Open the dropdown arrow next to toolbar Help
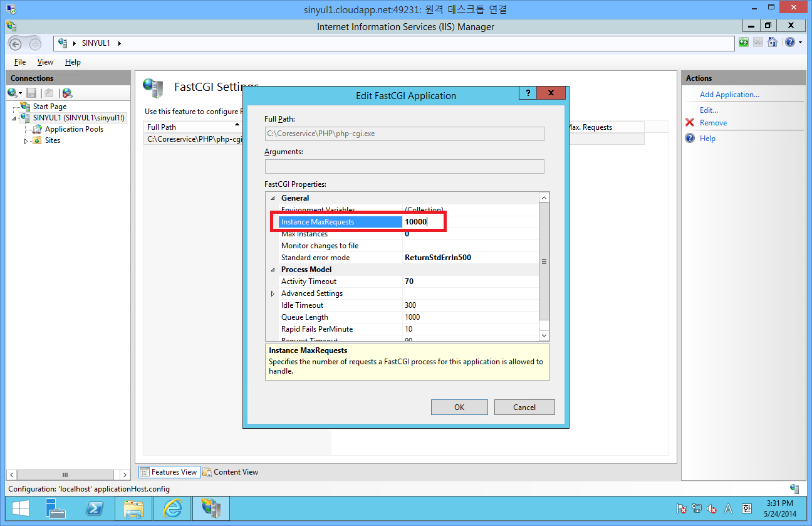 coord(800,43)
